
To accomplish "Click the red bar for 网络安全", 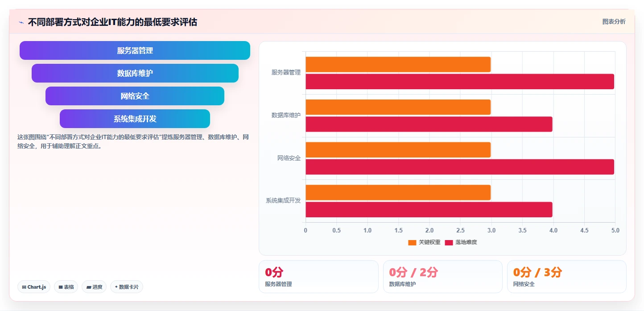I will point(460,167).
